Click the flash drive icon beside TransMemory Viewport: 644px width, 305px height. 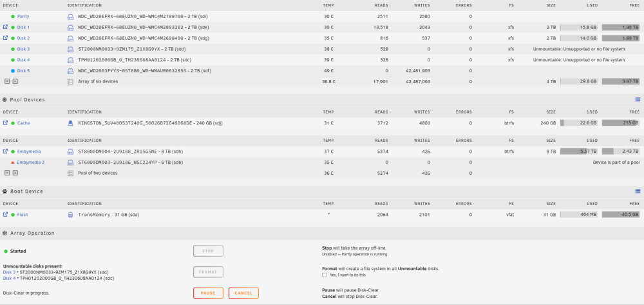click(x=70, y=215)
